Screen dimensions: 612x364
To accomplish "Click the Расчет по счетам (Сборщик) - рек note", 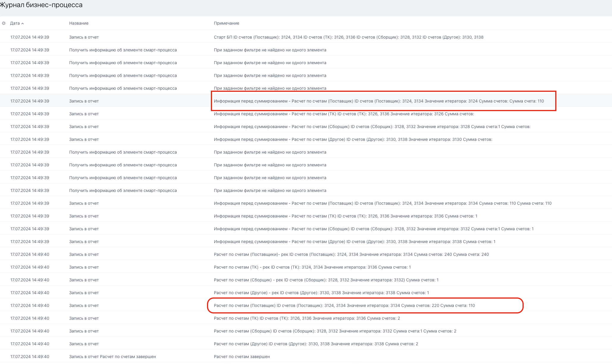I will pos(326,280).
